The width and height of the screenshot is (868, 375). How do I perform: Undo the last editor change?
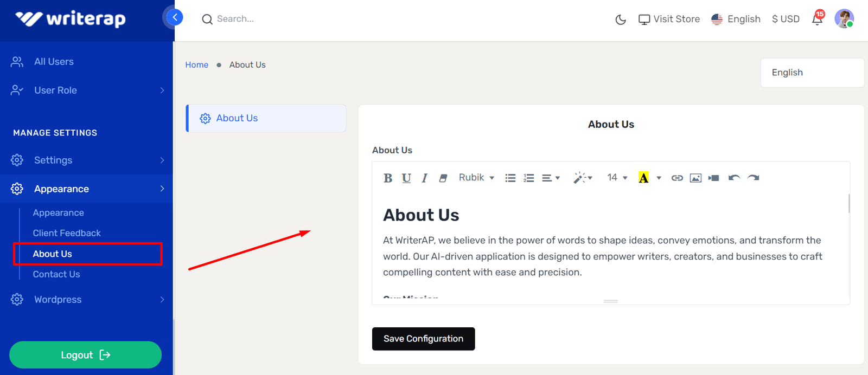pyautogui.click(x=735, y=178)
